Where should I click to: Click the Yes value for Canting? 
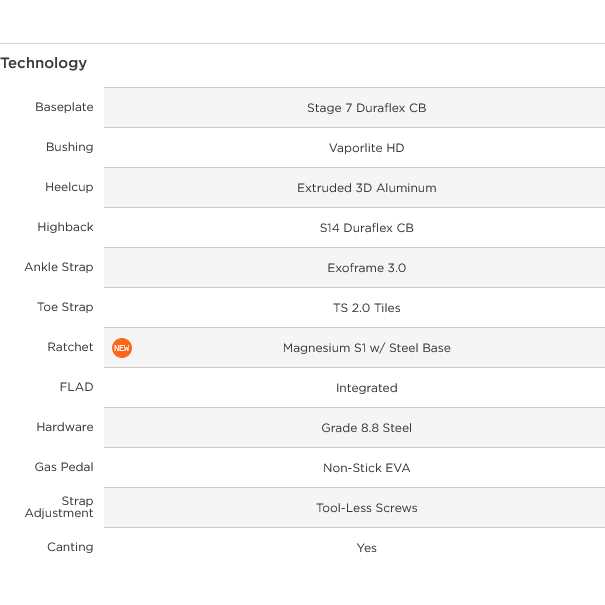[367, 548]
